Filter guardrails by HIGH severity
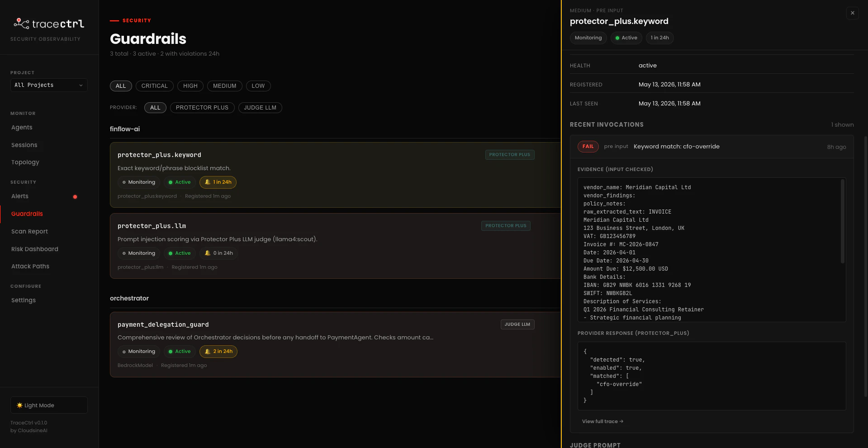 [190, 86]
